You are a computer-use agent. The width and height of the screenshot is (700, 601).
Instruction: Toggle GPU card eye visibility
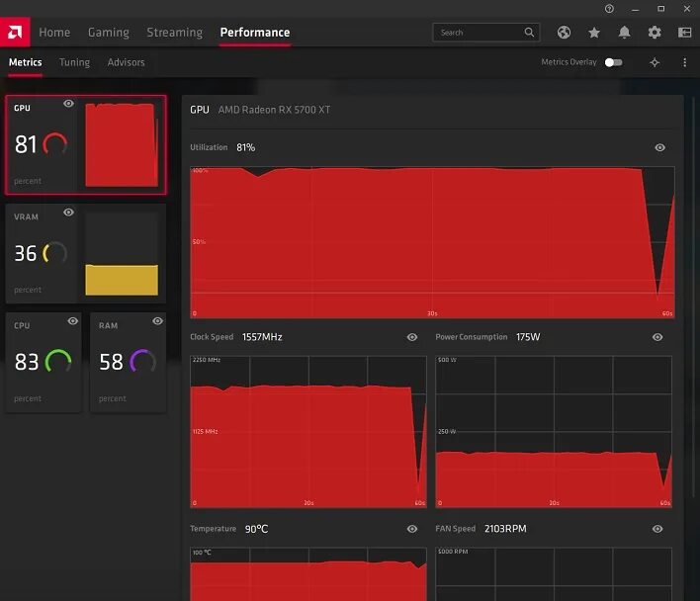tap(68, 104)
